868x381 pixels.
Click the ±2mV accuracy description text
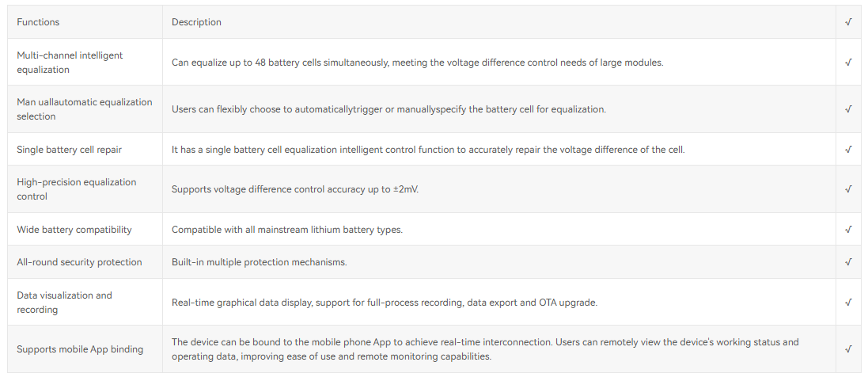coord(294,189)
